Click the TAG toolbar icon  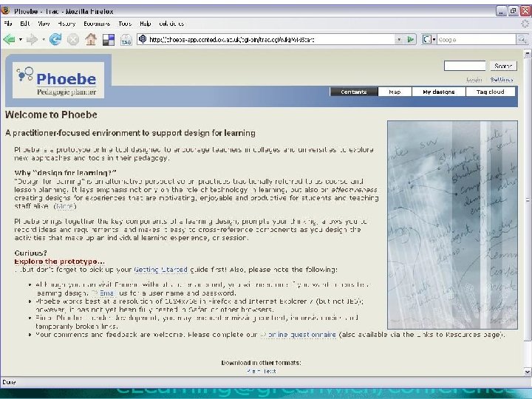tap(126, 40)
